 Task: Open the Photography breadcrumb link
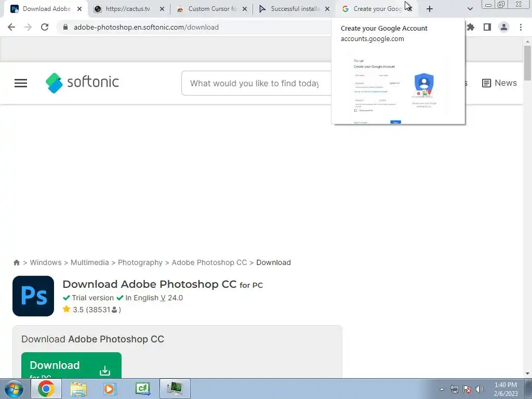140,262
